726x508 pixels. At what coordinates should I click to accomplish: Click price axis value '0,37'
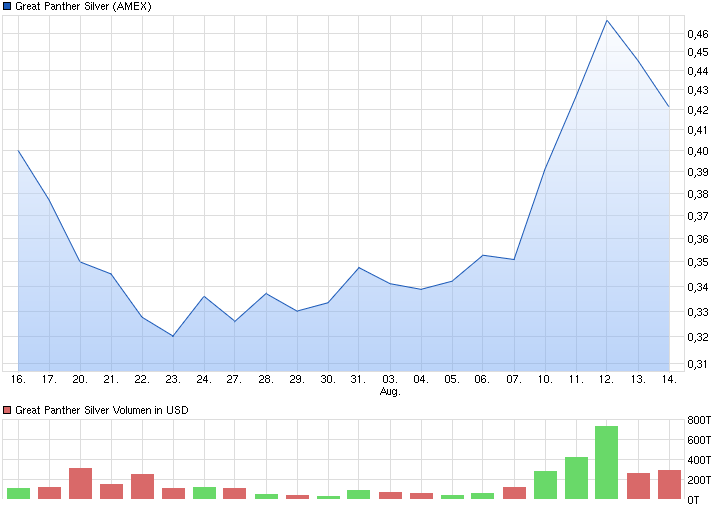coord(698,216)
